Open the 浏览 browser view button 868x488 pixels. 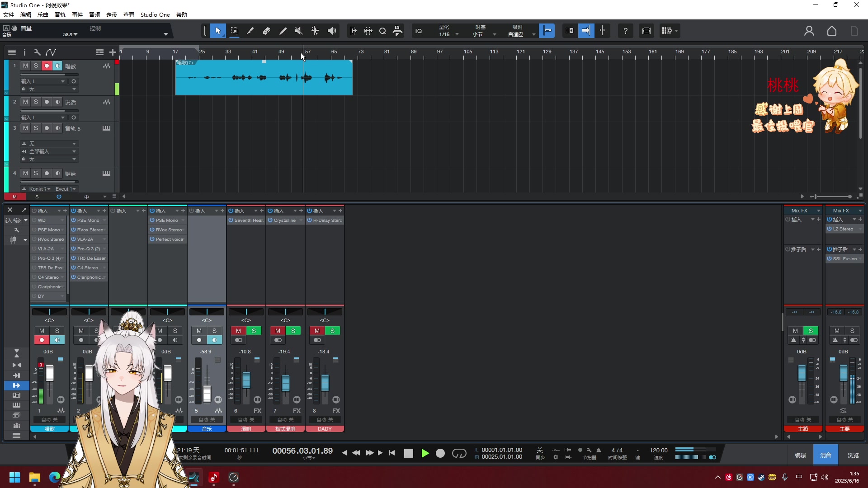click(x=853, y=455)
